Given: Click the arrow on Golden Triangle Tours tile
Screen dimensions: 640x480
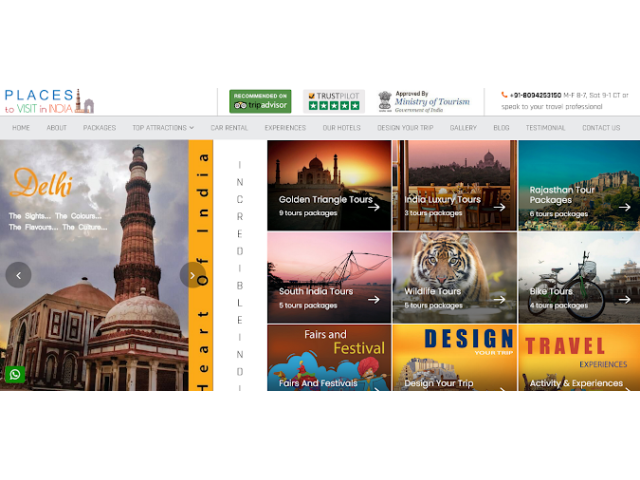Looking at the screenshot, I should pos(373,207).
